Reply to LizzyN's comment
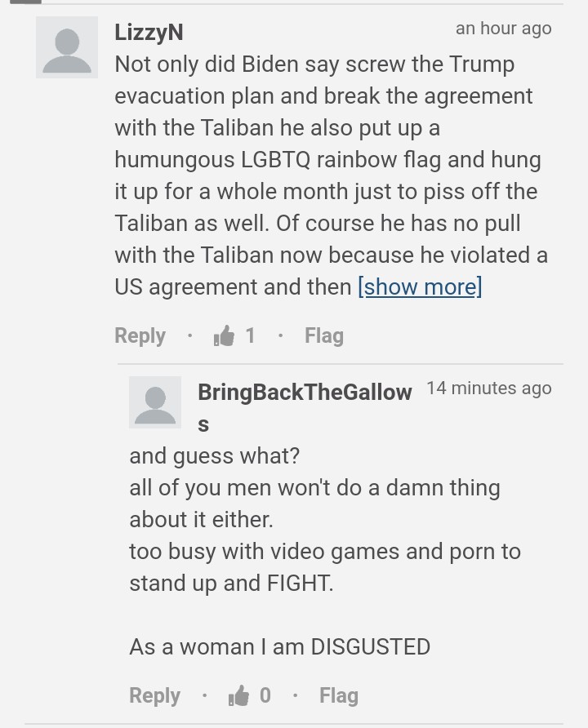 (x=140, y=335)
